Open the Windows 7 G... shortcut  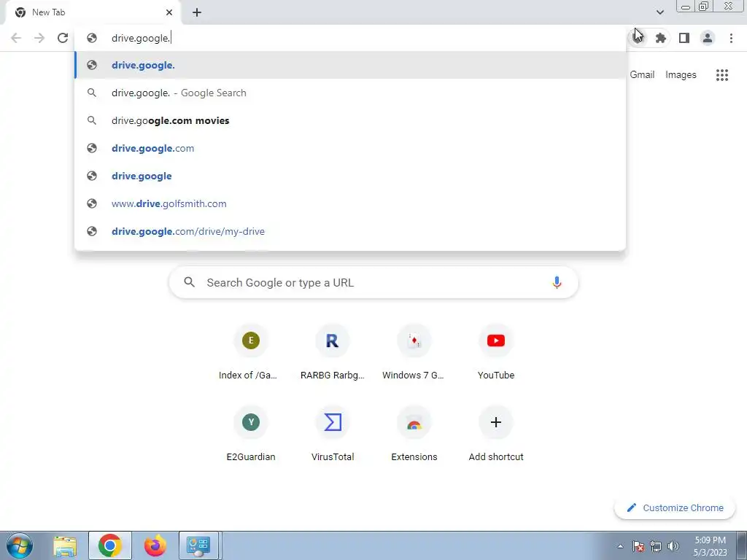pyautogui.click(x=414, y=352)
